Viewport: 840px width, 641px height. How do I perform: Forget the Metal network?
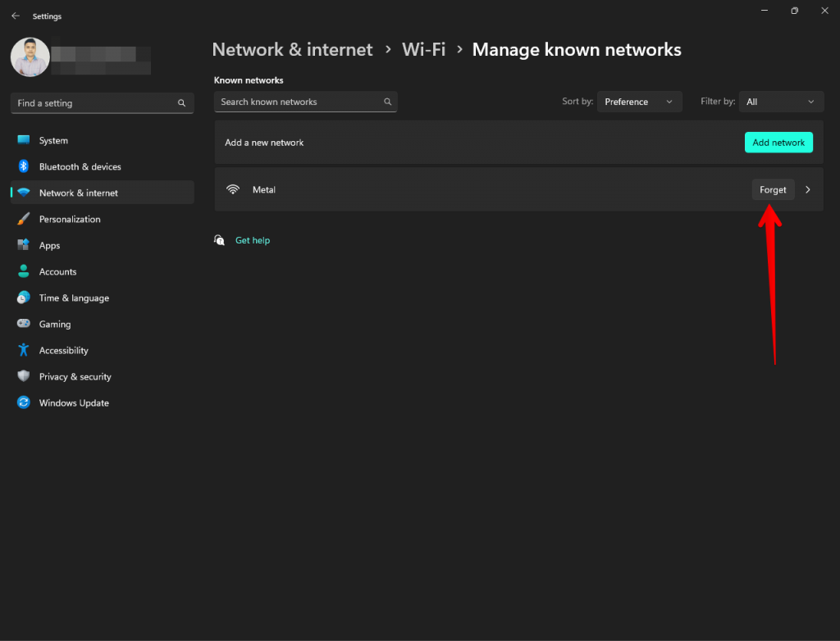point(773,189)
